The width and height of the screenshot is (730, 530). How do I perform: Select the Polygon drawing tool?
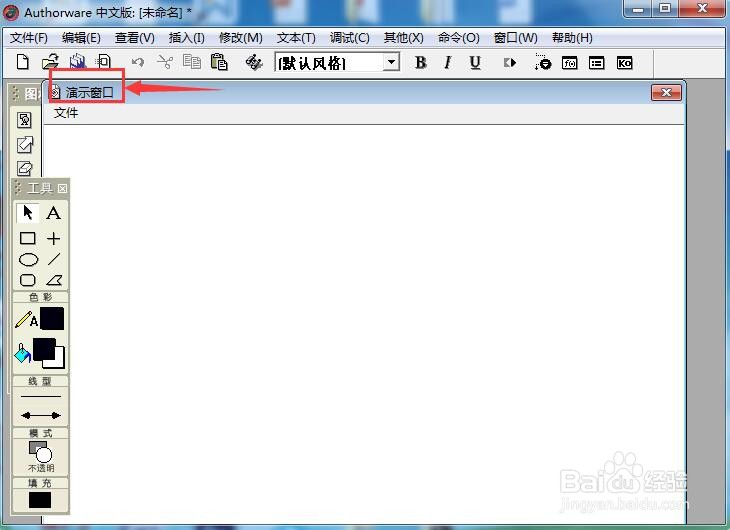click(x=54, y=280)
